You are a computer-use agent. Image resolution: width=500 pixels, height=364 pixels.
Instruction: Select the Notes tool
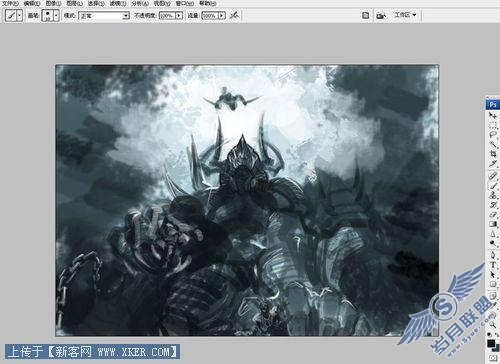click(493, 295)
